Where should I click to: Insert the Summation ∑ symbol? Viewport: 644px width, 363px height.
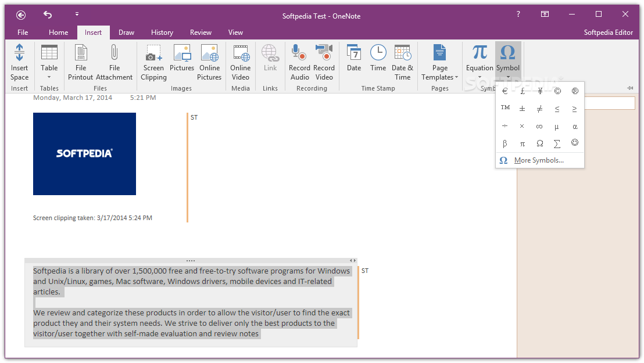click(557, 143)
